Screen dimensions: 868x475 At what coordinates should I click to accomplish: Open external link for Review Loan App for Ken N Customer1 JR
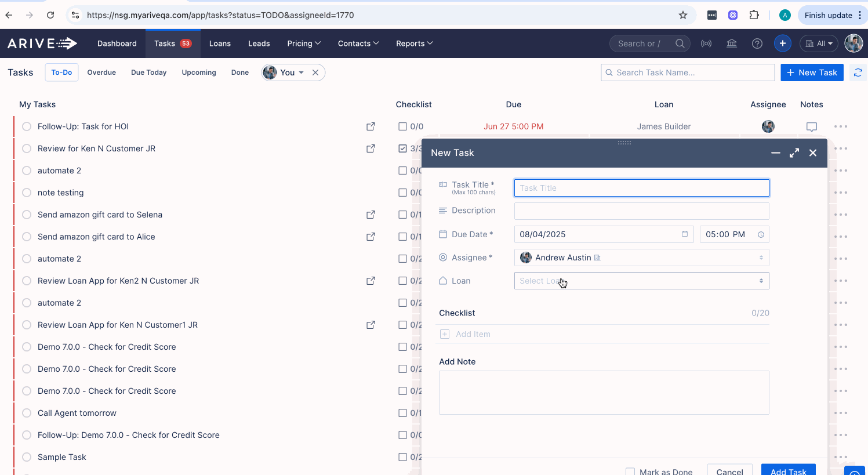371,325
